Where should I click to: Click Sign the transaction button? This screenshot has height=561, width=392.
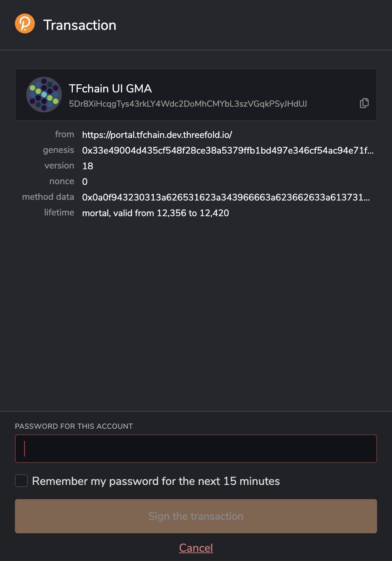coord(196,516)
